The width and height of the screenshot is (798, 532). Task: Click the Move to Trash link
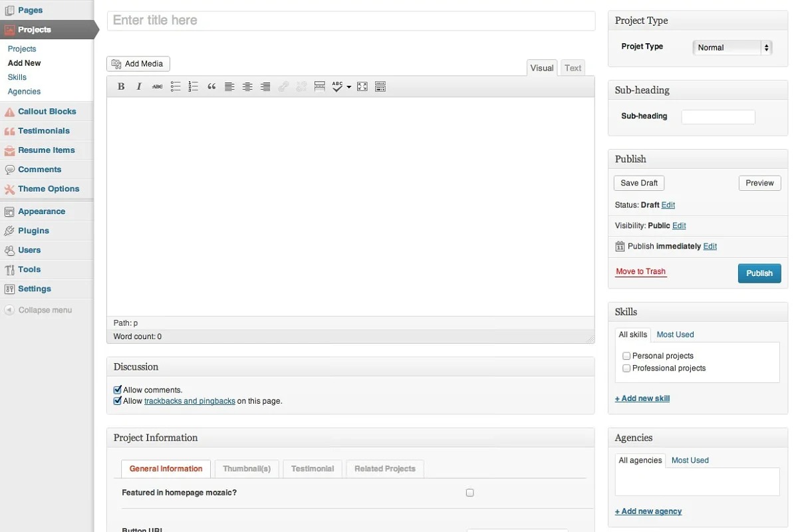tap(640, 271)
